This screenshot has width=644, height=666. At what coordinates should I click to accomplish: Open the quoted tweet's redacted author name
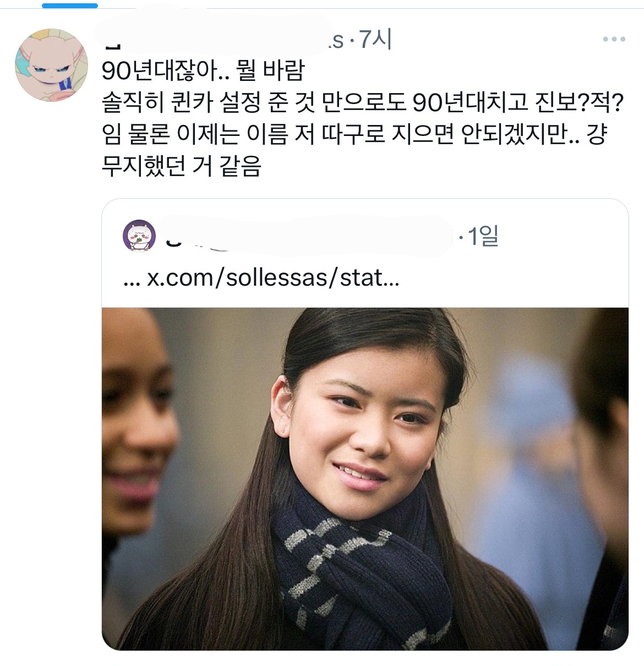pos(308,236)
